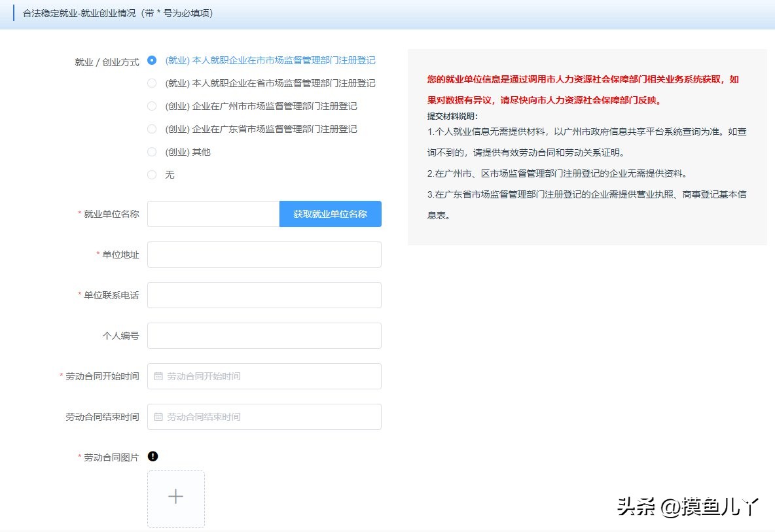Click the 个人编号 input field
Viewport: 775px width, 532px height.
264,335
